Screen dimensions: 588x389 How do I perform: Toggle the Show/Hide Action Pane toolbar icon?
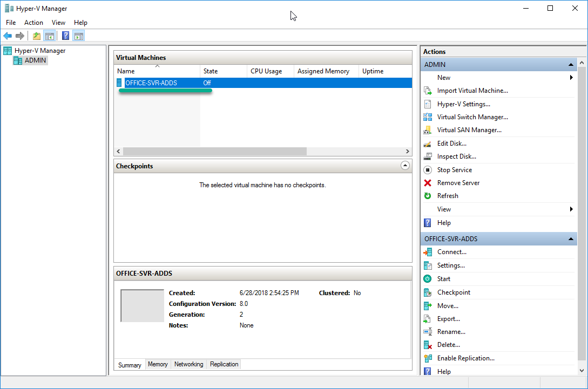pos(79,36)
